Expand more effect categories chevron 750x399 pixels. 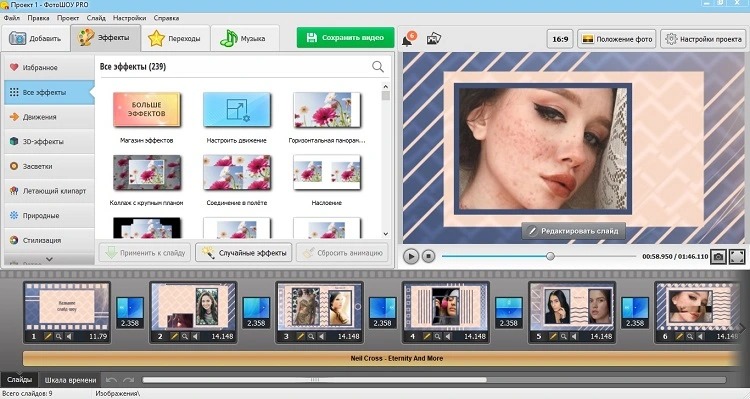click(49, 259)
